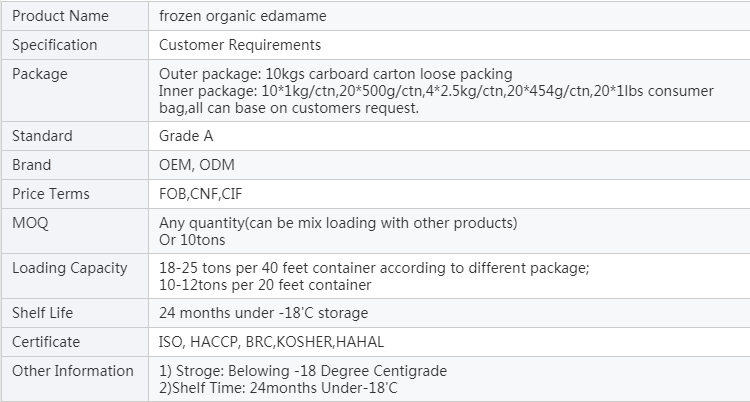Click the Price Terms label
The width and height of the screenshot is (750, 402).
coord(51,194)
